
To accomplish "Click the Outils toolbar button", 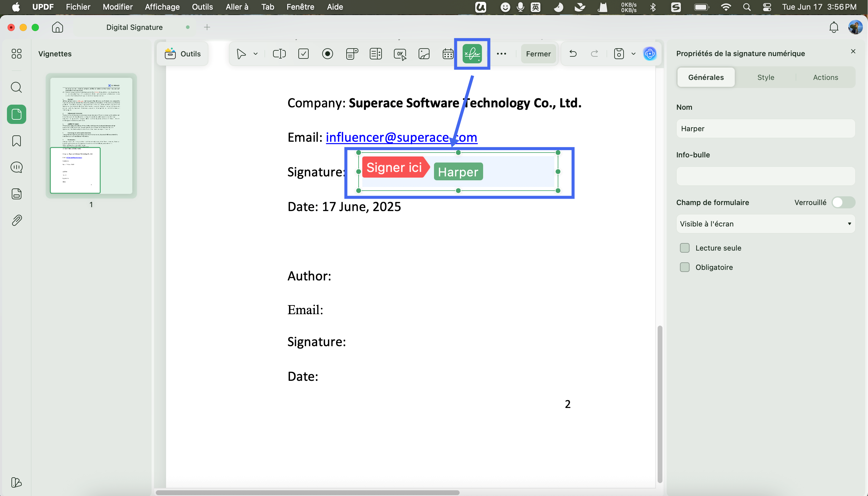I will (183, 54).
